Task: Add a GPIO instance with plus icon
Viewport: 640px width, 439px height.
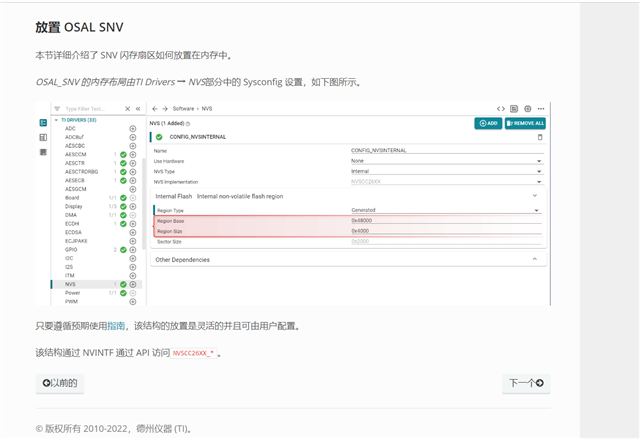Action: (x=133, y=250)
